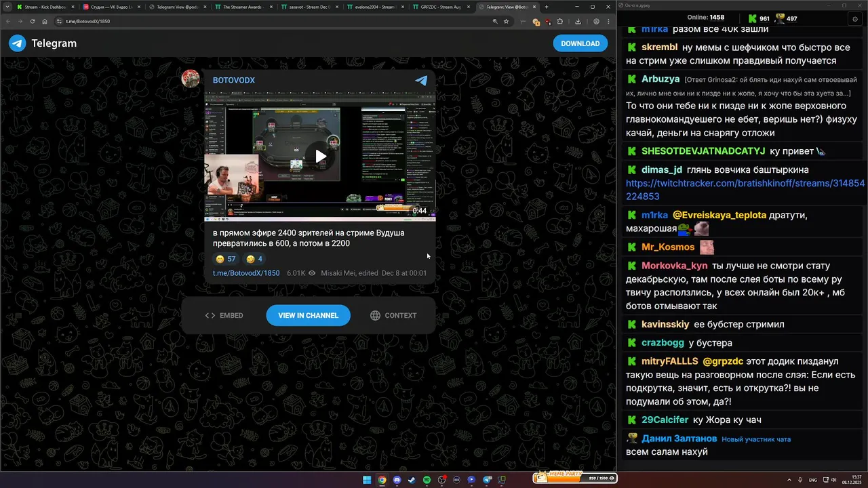
Task: Click username skrembl in chat
Action: tap(660, 47)
